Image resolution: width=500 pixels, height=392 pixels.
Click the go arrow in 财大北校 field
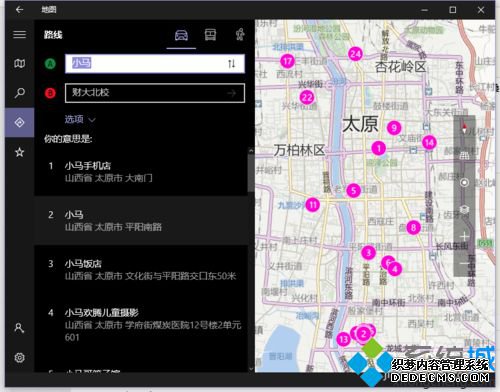click(x=232, y=93)
